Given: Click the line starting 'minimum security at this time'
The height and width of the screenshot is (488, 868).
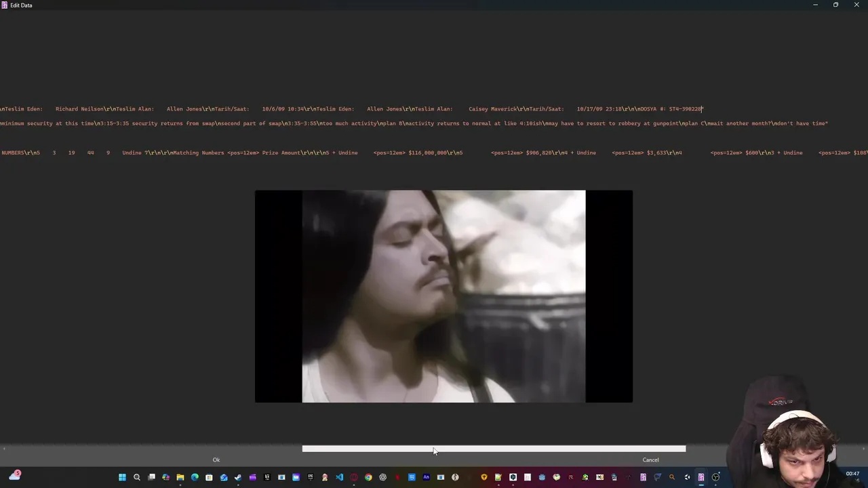Looking at the screenshot, I should click(414, 123).
